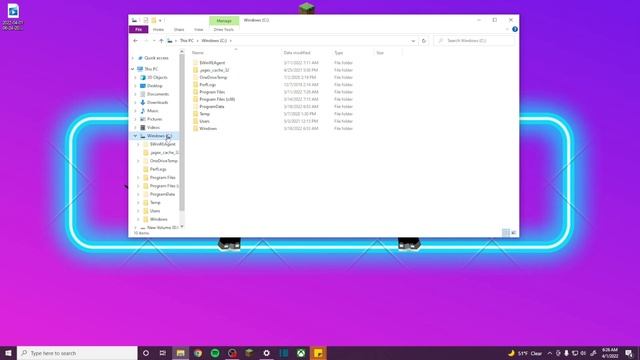Select Pictures in the navigation pane
640x360 pixels.
[x=154, y=119]
